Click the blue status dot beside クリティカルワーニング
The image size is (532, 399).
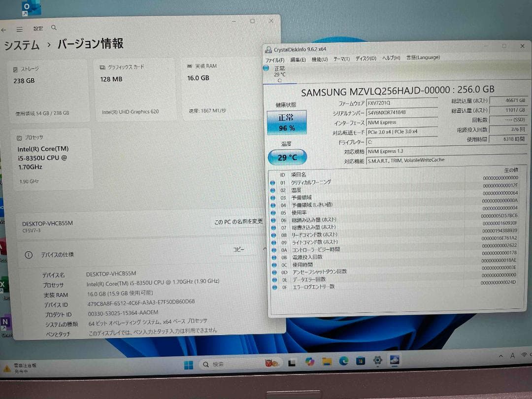[x=273, y=182]
